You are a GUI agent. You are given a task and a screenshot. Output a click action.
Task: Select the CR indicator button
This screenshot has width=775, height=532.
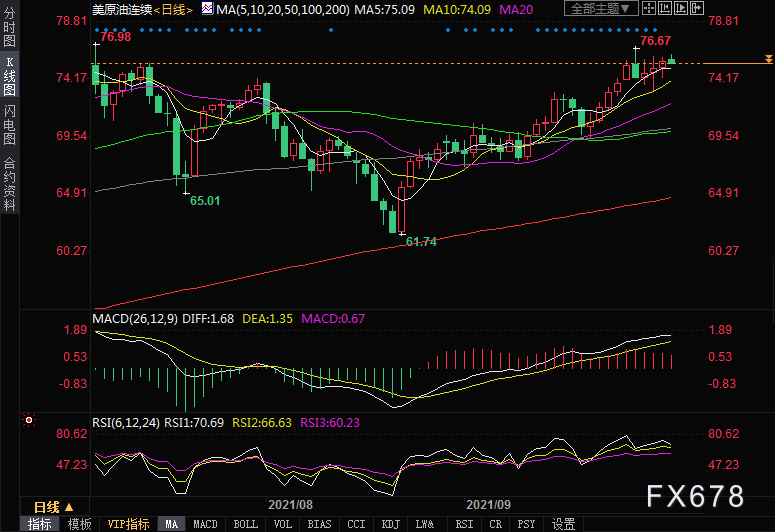(496, 524)
